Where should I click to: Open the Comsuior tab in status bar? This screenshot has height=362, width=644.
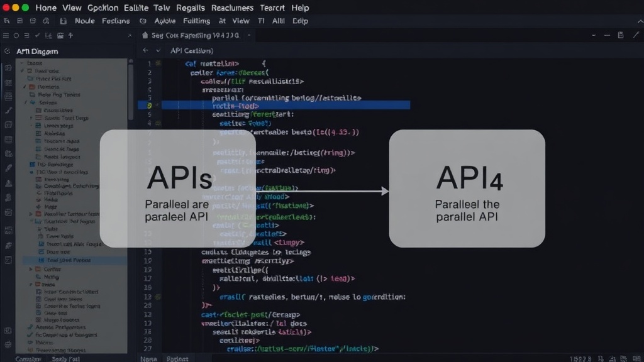pos(28,359)
